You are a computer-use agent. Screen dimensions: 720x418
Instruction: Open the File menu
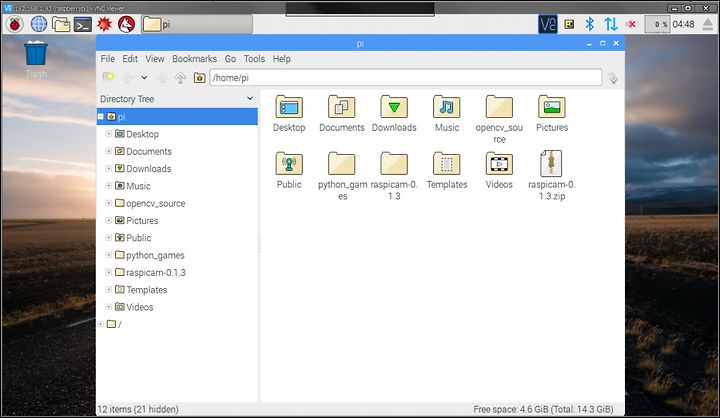[x=108, y=59]
